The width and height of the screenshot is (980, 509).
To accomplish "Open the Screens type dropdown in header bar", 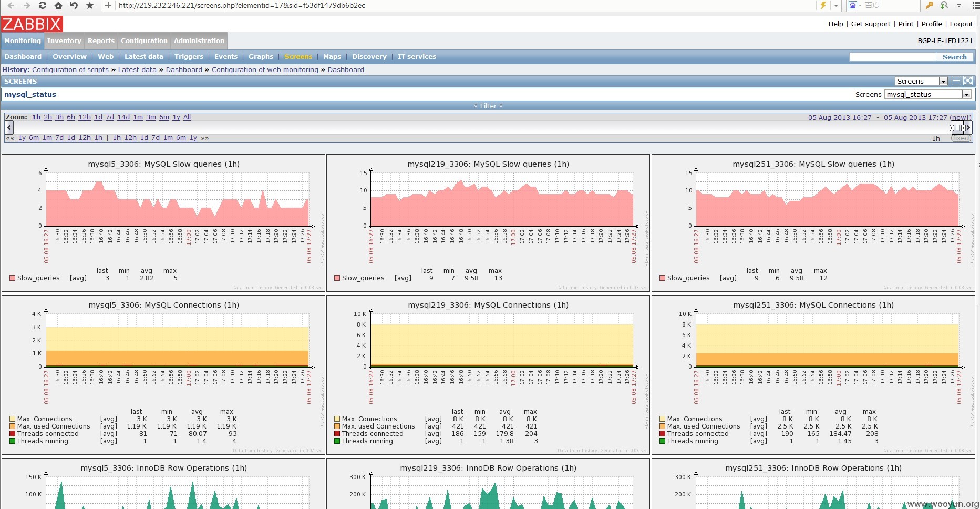I will tap(921, 81).
